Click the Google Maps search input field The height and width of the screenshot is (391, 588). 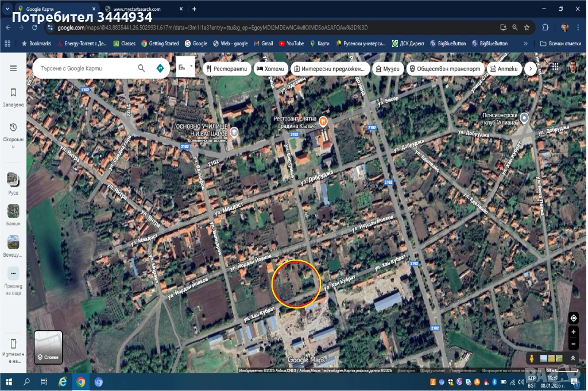86,67
